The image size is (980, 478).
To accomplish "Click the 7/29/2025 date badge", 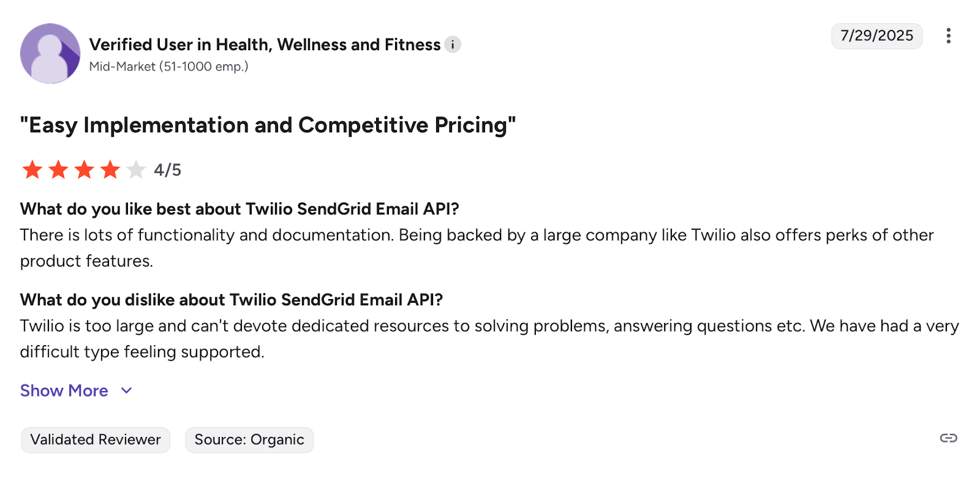I will (x=876, y=36).
